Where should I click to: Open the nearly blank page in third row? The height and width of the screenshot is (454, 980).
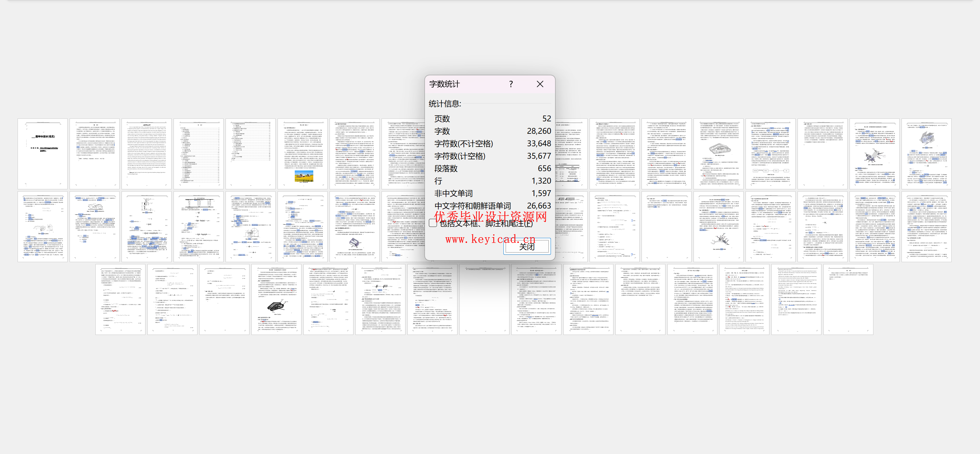pyautogui.click(x=484, y=300)
